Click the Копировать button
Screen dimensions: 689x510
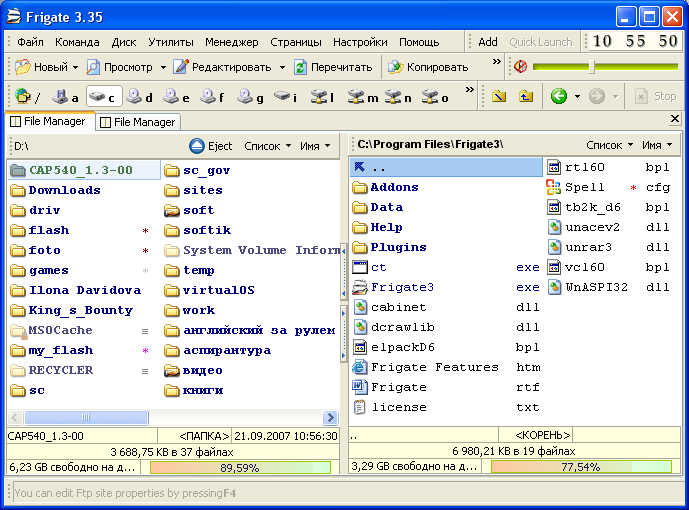(x=428, y=67)
